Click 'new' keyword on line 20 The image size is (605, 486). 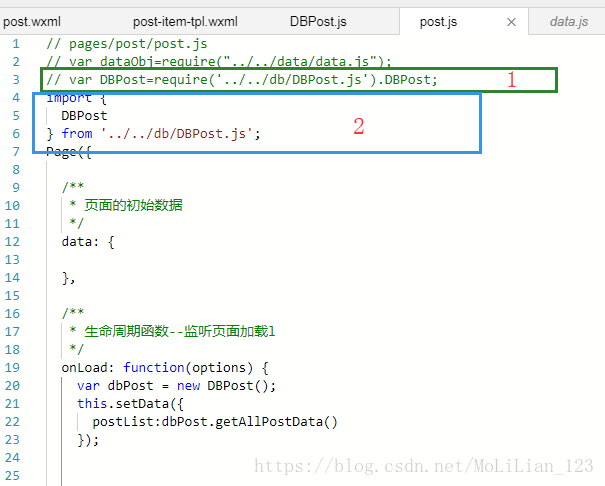(188, 386)
